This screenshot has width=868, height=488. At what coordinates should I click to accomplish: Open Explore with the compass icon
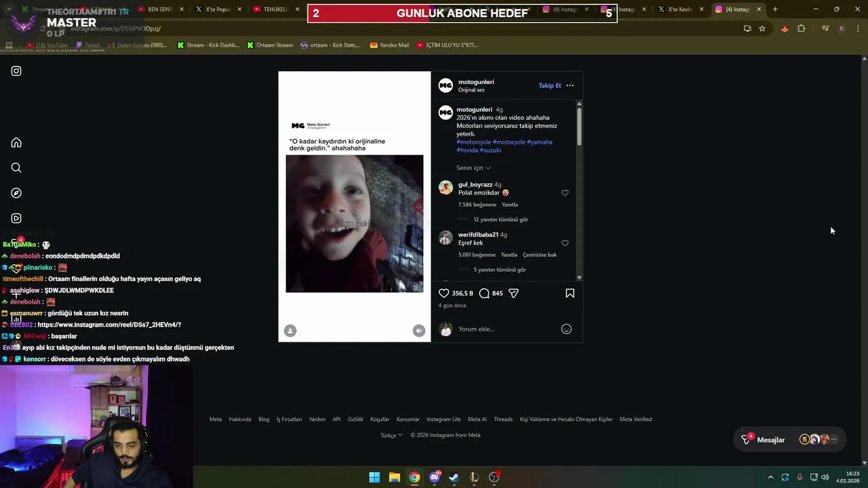(x=16, y=193)
